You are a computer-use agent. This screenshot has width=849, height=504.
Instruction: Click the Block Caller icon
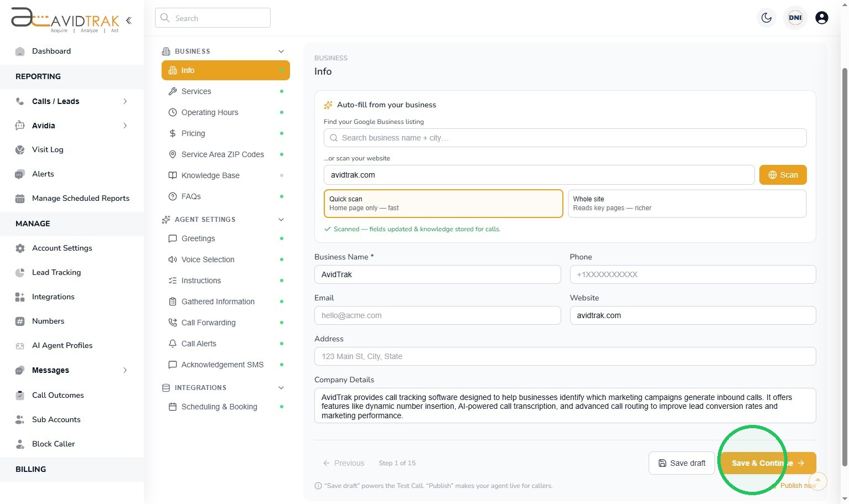click(20, 444)
